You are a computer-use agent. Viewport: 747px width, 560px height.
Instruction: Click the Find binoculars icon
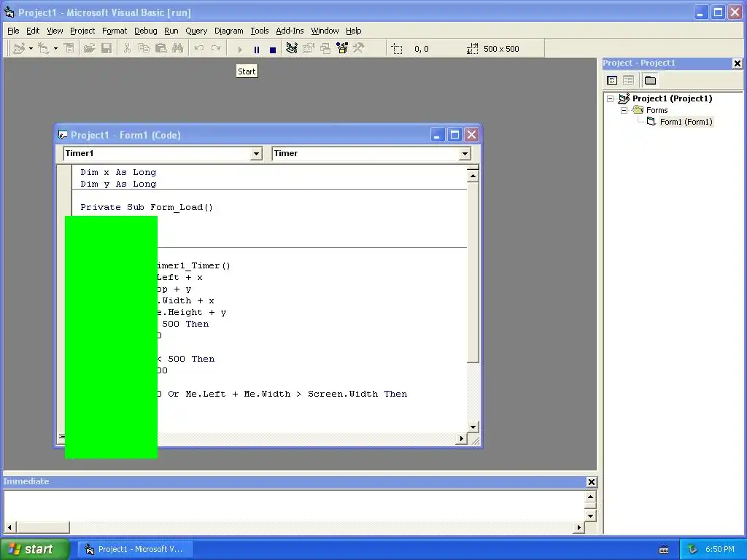click(178, 49)
